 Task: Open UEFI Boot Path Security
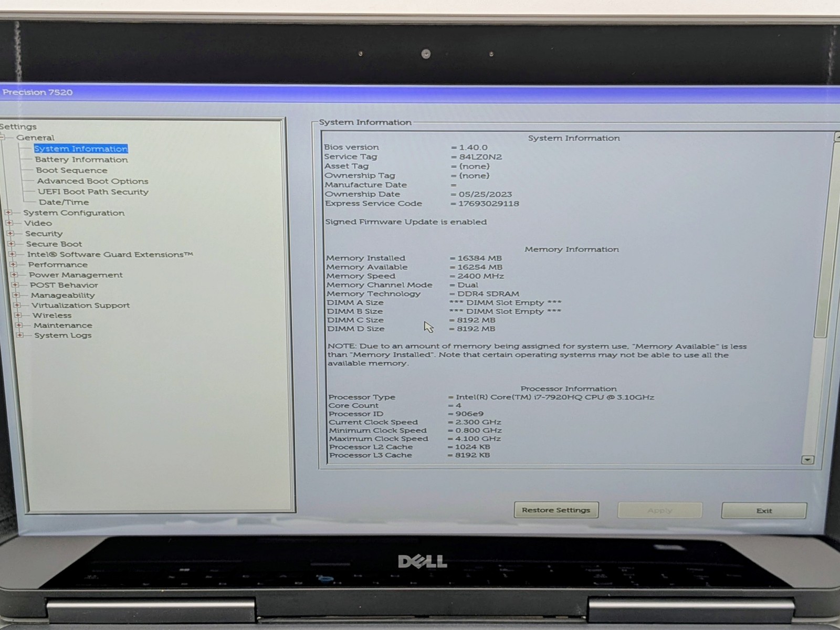pyautogui.click(x=93, y=192)
